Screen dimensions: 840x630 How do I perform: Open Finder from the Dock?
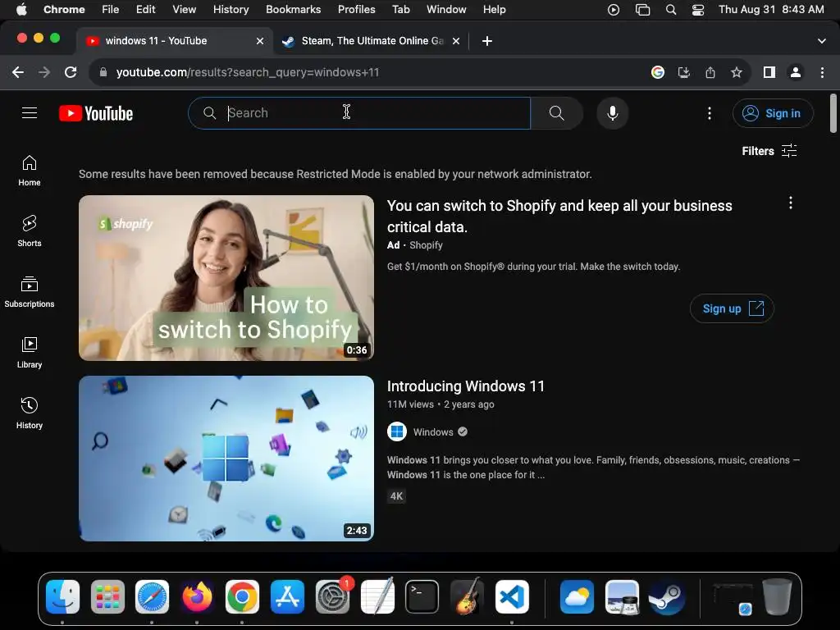(x=62, y=596)
